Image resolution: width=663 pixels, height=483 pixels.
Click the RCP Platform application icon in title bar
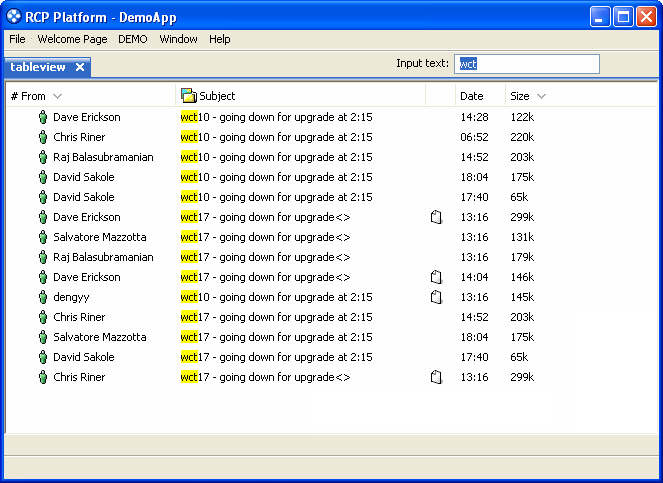(14, 17)
